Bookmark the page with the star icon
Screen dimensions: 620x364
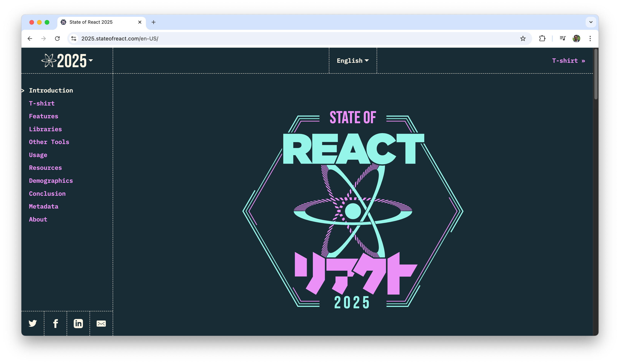pos(523,38)
